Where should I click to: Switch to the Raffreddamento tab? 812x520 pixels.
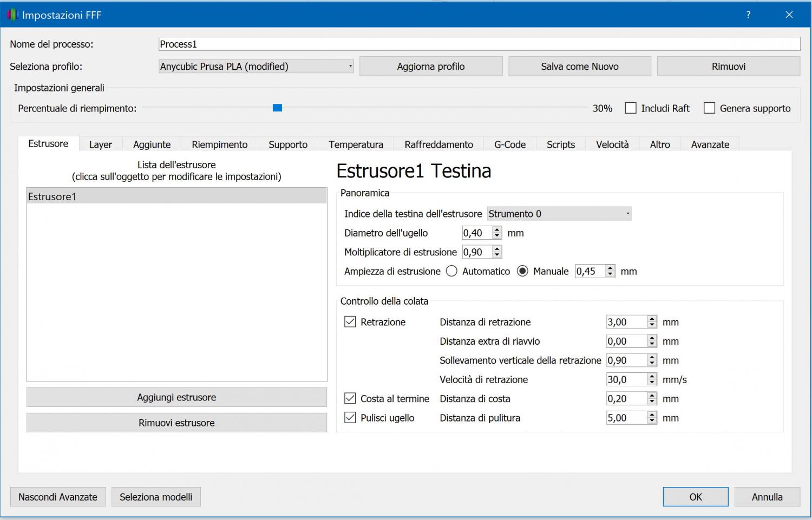tap(439, 144)
